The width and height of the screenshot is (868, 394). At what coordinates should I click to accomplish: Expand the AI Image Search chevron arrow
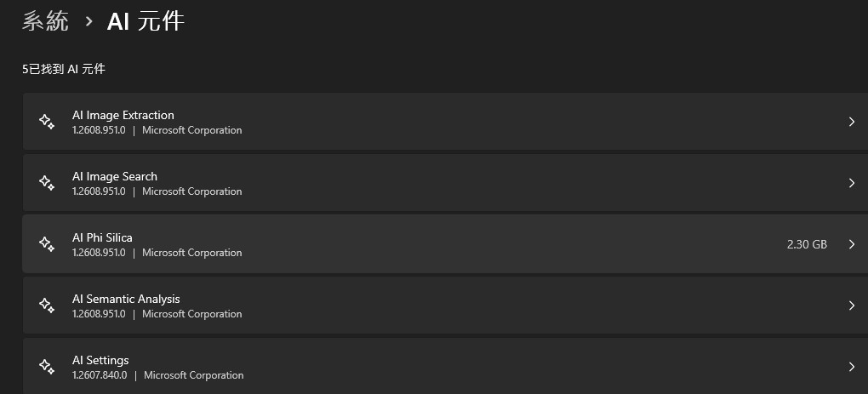pyautogui.click(x=851, y=183)
